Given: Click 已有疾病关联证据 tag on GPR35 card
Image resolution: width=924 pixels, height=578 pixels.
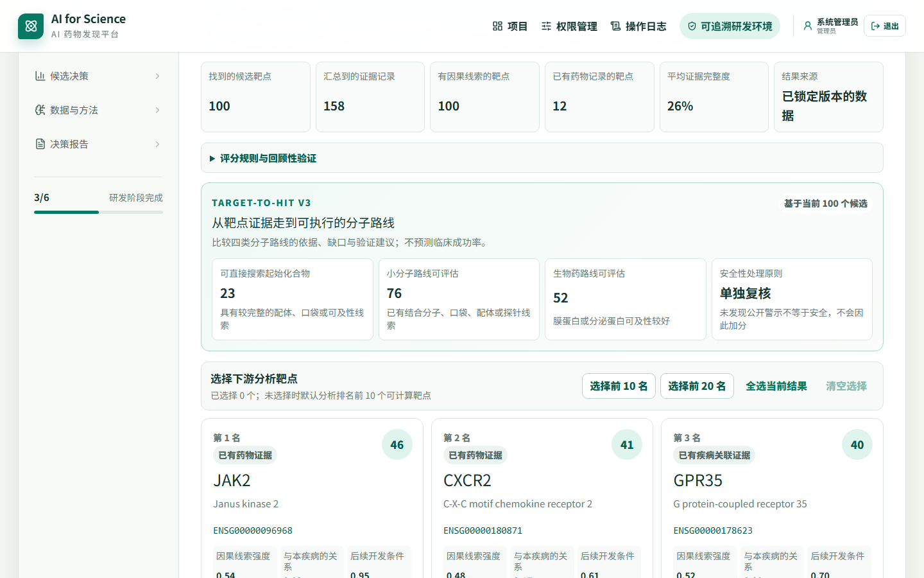Looking at the screenshot, I should (714, 455).
